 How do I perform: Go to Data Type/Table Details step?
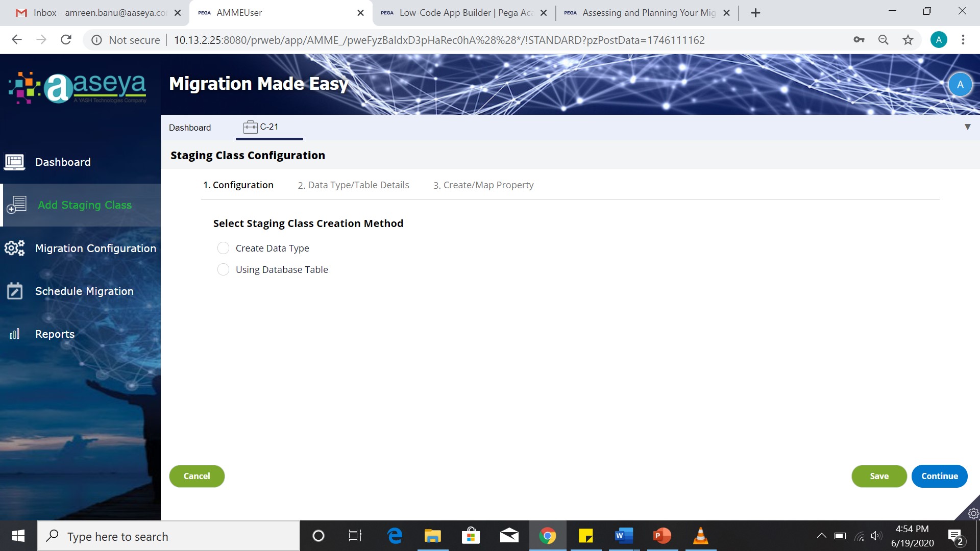click(x=353, y=185)
